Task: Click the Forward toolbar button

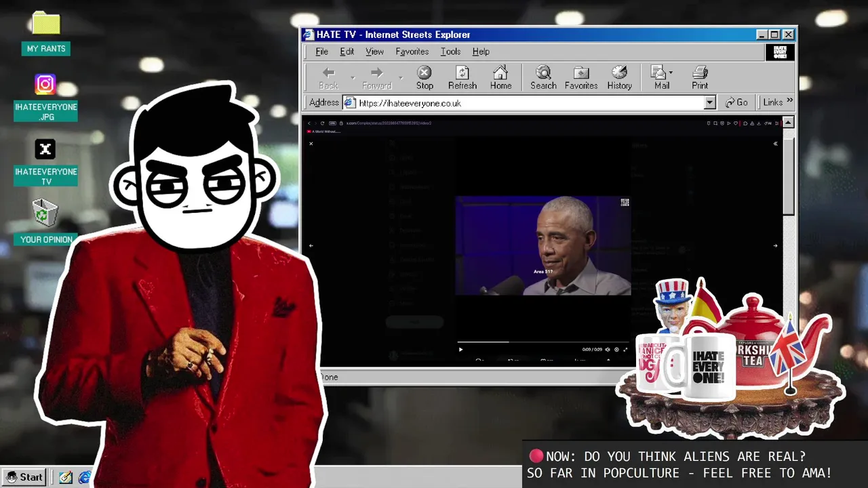Action: coord(376,78)
